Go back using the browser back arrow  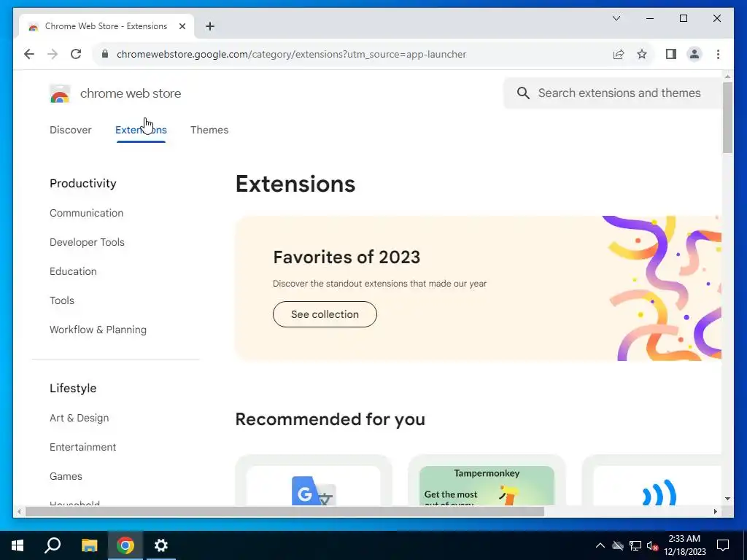[x=29, y=54]
